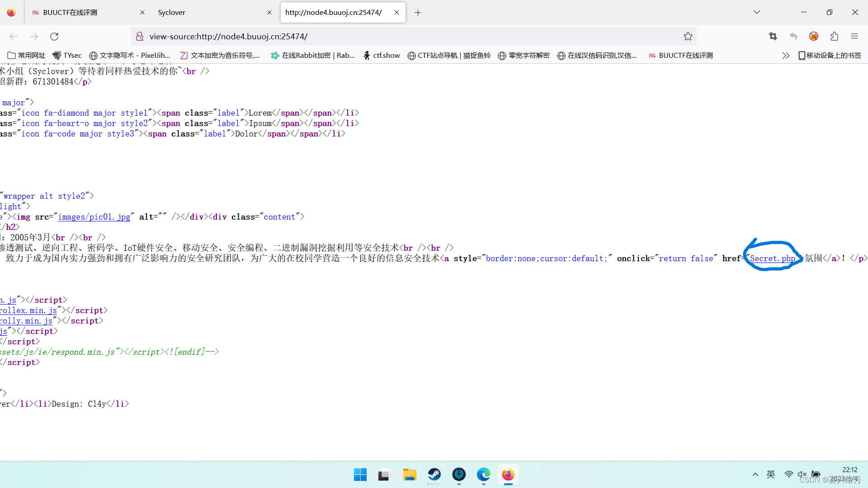
Task: Click the page reload icon
Action: tap(54, 36)
